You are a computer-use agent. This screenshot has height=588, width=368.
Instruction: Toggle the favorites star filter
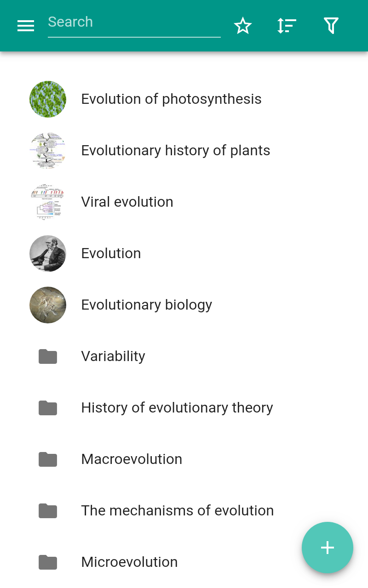(x=243, y=26)
